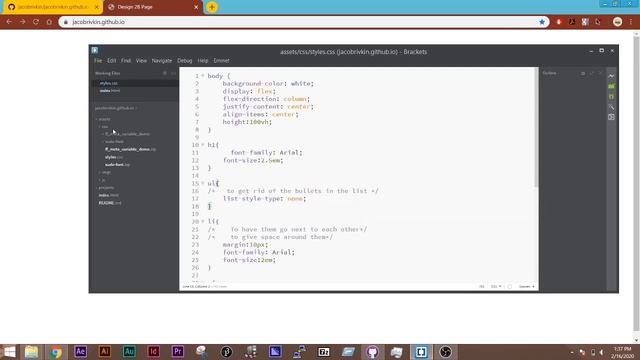Open GitHub Desktop from taskbar
Image resolution: width=640 pixels, height=360 pixels.
click(372, 351)
